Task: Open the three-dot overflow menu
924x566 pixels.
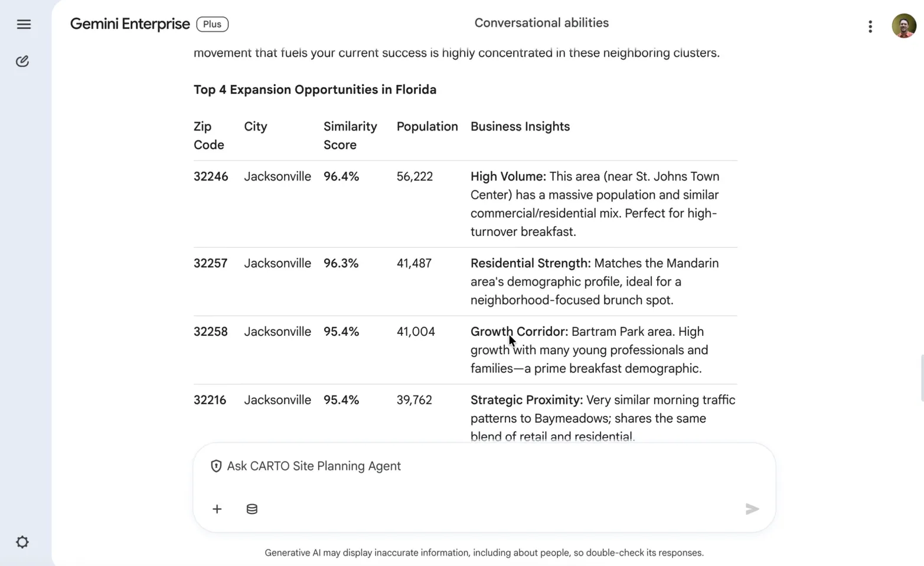Action: pyautogui.click(x=870, y=27)
